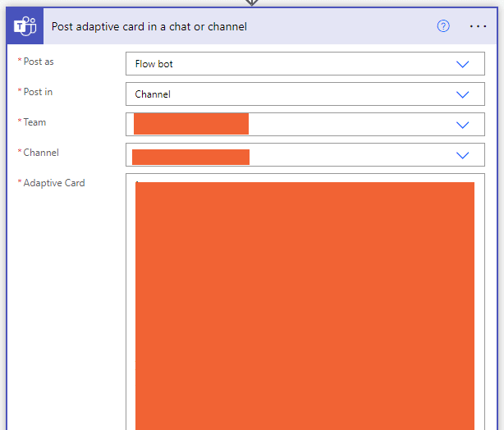Select the Flow bot value field
The height and width of the screenshot is (430, 504).
tap(305, 64)
